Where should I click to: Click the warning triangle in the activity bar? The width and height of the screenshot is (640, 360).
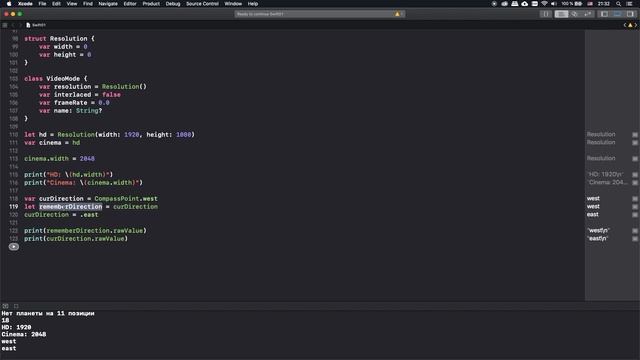(x=397, y=14)
